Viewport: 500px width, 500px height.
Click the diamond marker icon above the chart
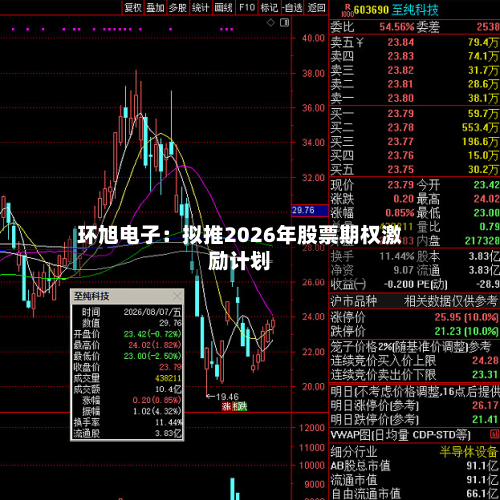click(x=271, y=23)
